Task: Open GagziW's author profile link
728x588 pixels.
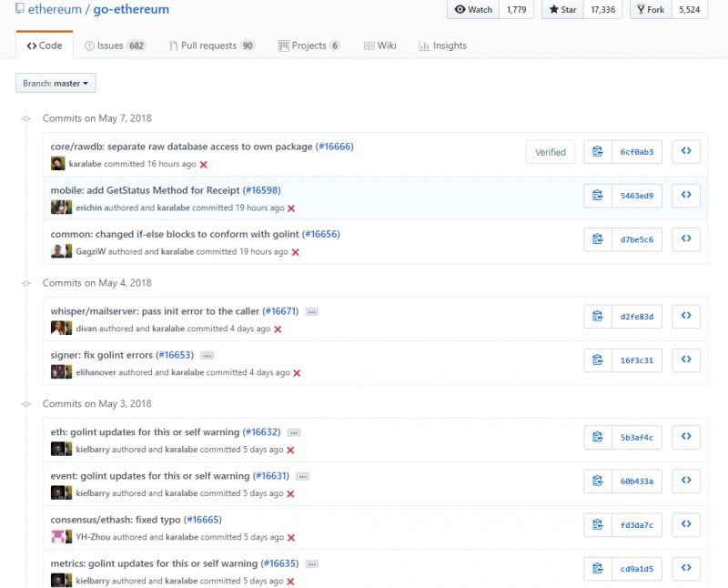Action: click(x=90, y=251)
